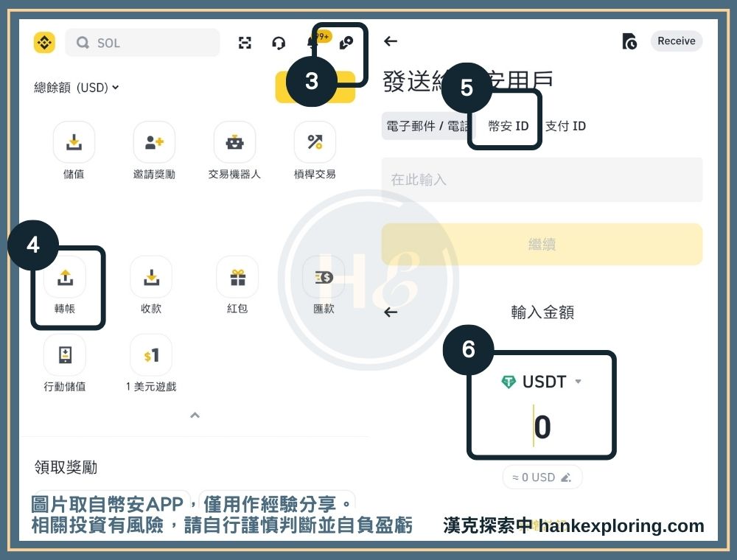Open the 邀請獎勵 referral icon
This screenshot has width=737, height=560.
pyautogui.click(x=154, y=142)
